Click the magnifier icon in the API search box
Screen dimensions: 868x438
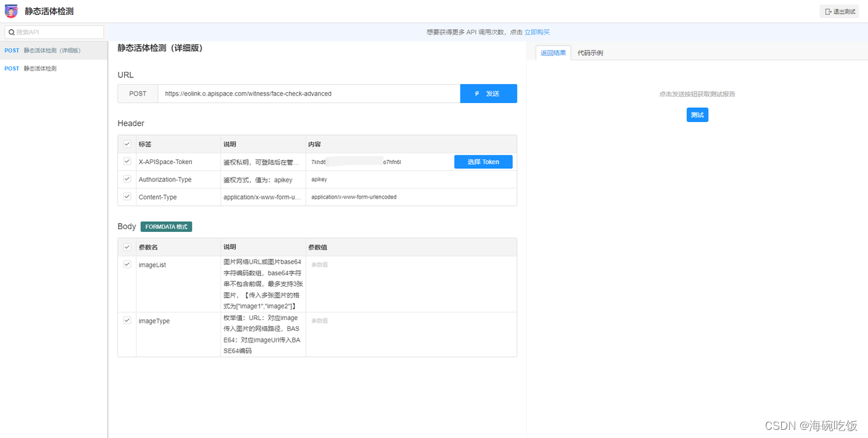click(12, 32)
